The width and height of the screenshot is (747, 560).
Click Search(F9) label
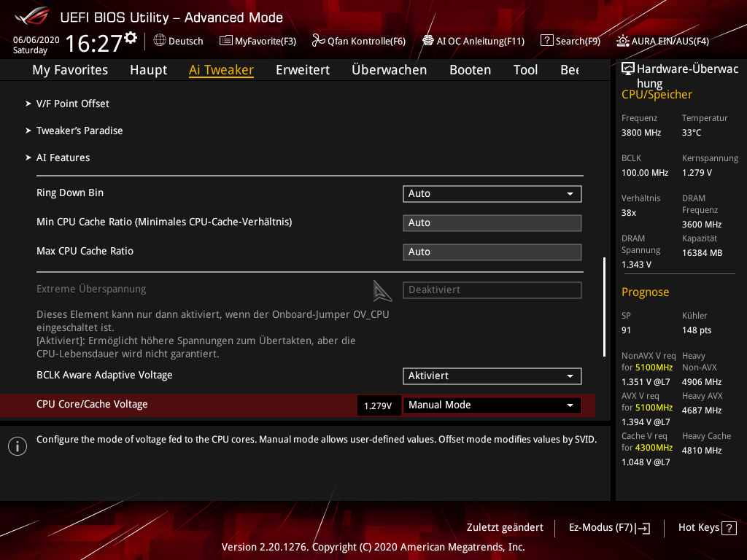[578, 41]
